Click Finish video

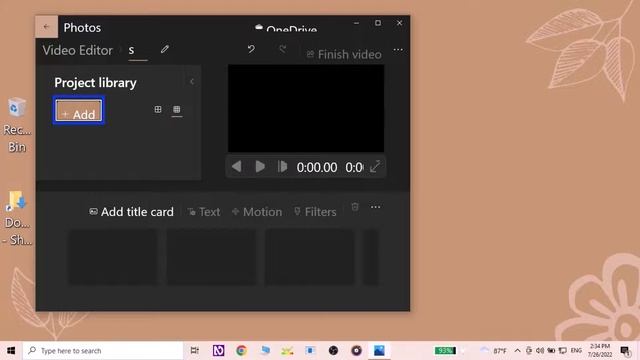(344, 54)
